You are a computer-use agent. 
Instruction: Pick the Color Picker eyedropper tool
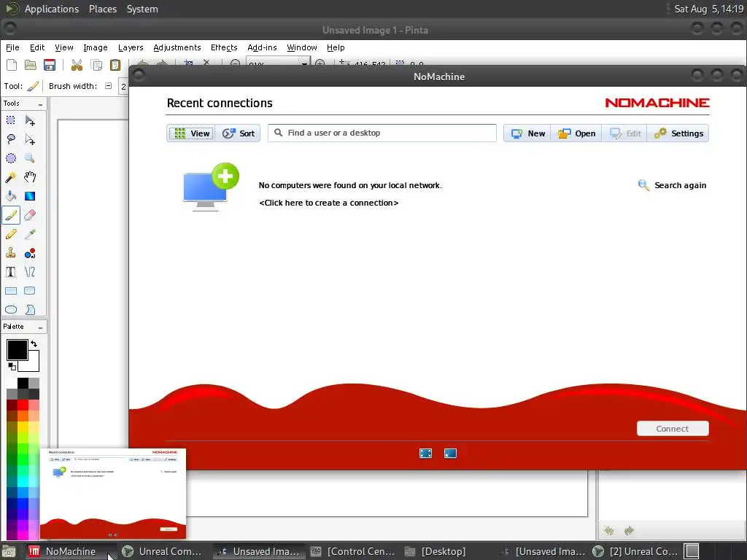tap(29, 234)
